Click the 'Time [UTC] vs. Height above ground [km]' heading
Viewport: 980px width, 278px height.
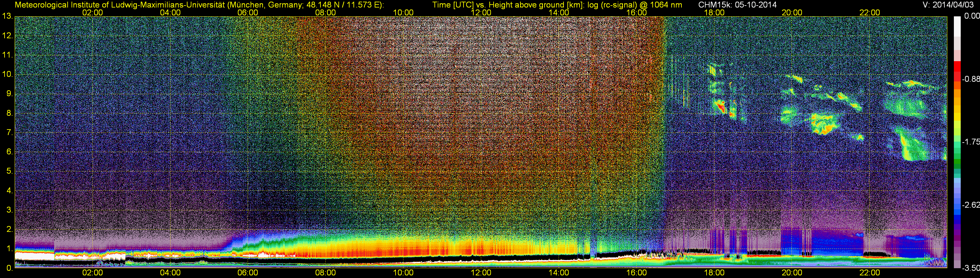[x=509, y=5]
